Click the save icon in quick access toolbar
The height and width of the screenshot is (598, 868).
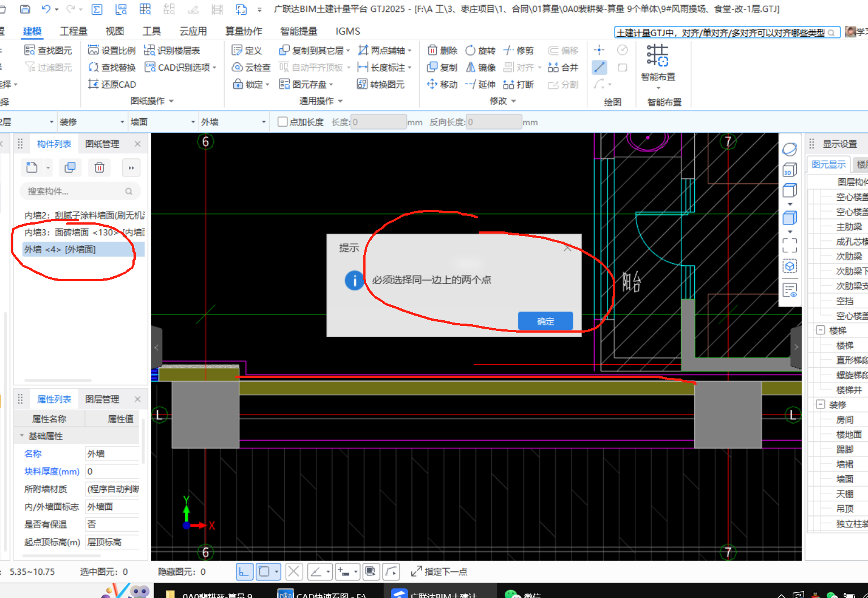[25, 9]
